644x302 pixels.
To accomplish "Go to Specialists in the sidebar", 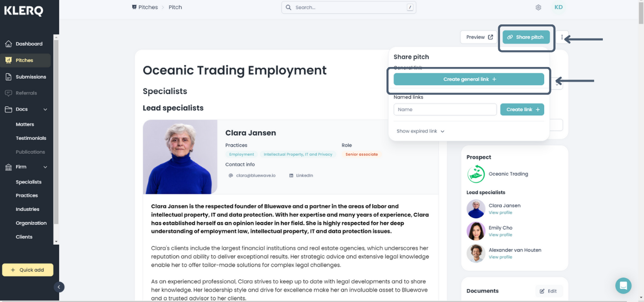I will tap(29, 182).
